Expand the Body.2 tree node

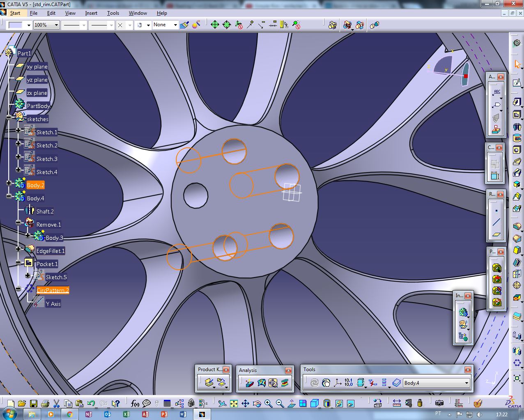click(x=9, y=183)
